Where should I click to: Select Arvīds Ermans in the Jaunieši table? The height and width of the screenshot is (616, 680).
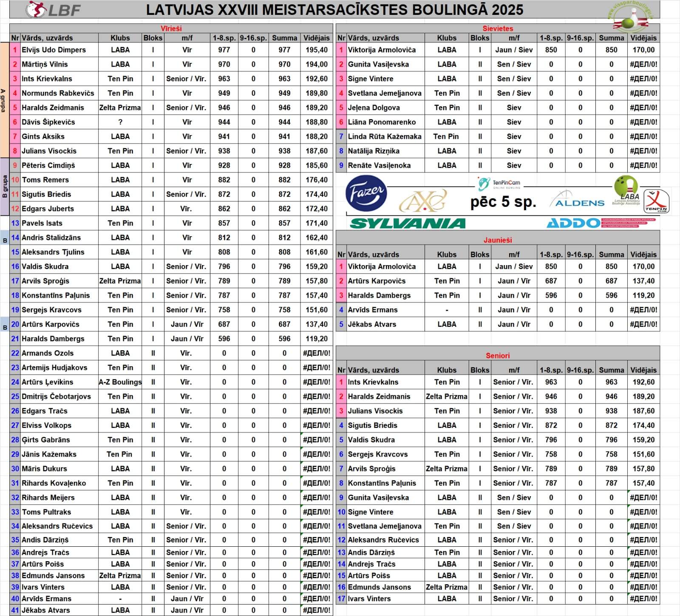385,310
